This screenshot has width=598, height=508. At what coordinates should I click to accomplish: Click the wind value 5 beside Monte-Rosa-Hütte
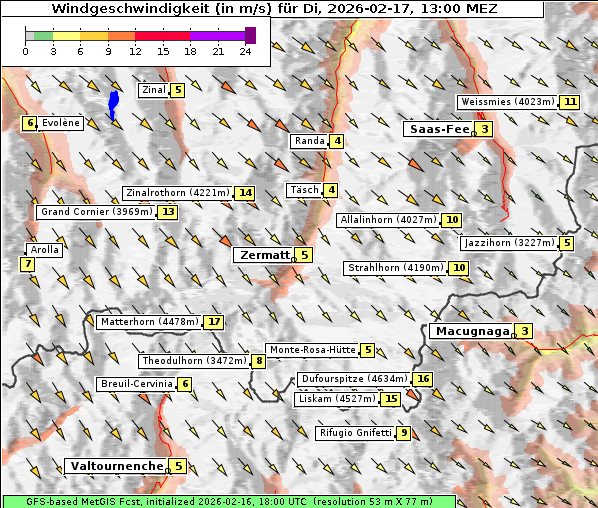tap(368, 350)
